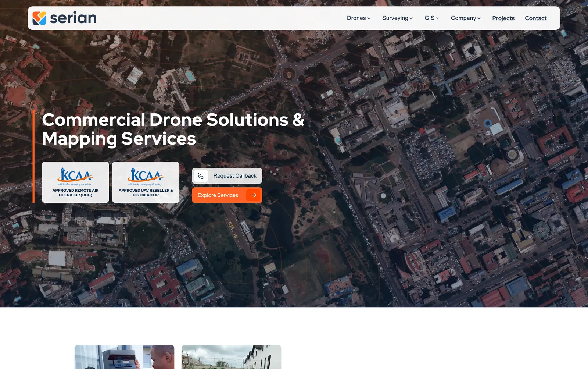This screenshot has height=369, width=588.
Task: Select the KCAA Approved Remote Air Operator badge
Action: tap(75, 182)
